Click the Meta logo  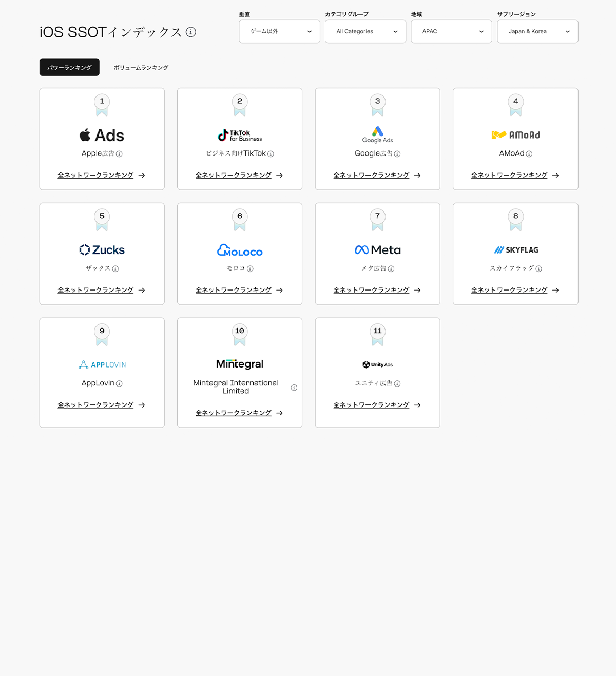tap(377, 250)
